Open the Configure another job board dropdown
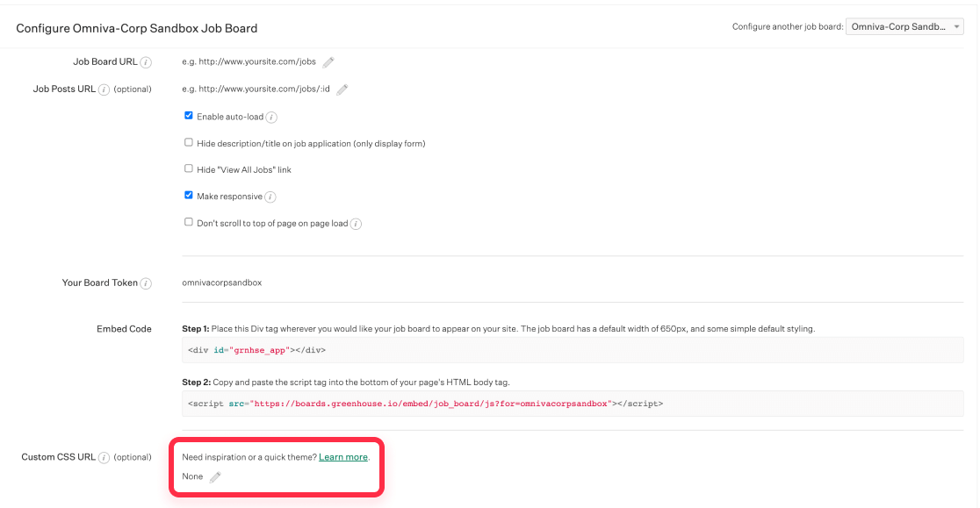980x508 pixels. point(904,27)
